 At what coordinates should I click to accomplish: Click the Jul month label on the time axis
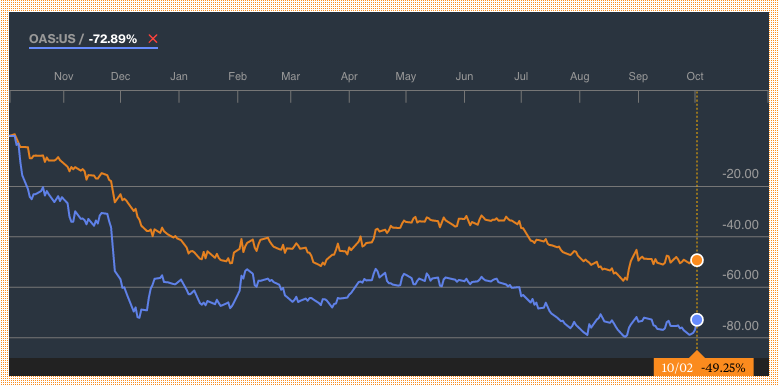521,76
